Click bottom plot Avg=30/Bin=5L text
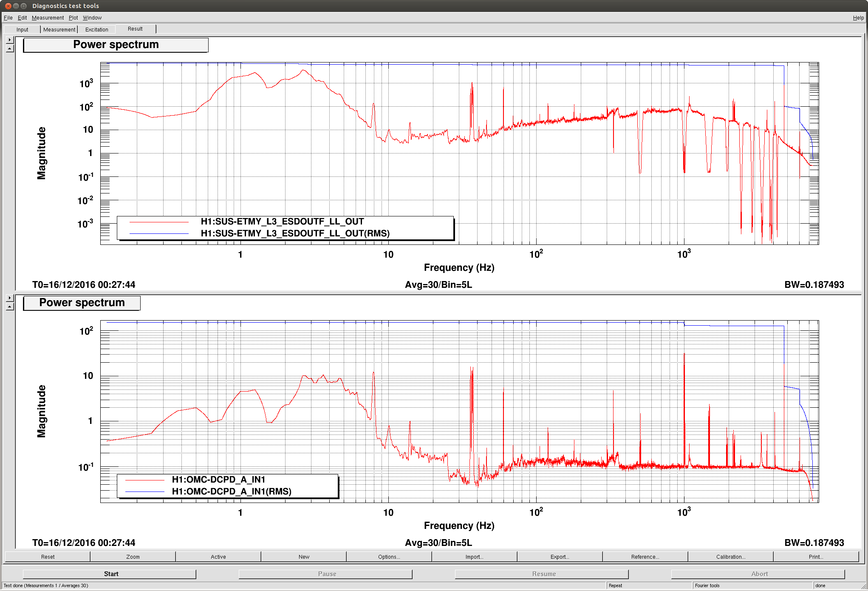 click(438, 543)
